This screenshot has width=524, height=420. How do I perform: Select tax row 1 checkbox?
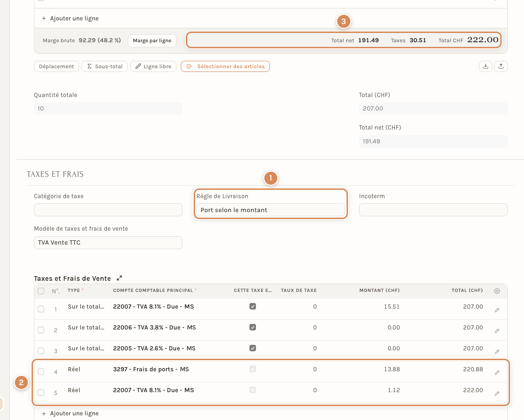(41, 309)
